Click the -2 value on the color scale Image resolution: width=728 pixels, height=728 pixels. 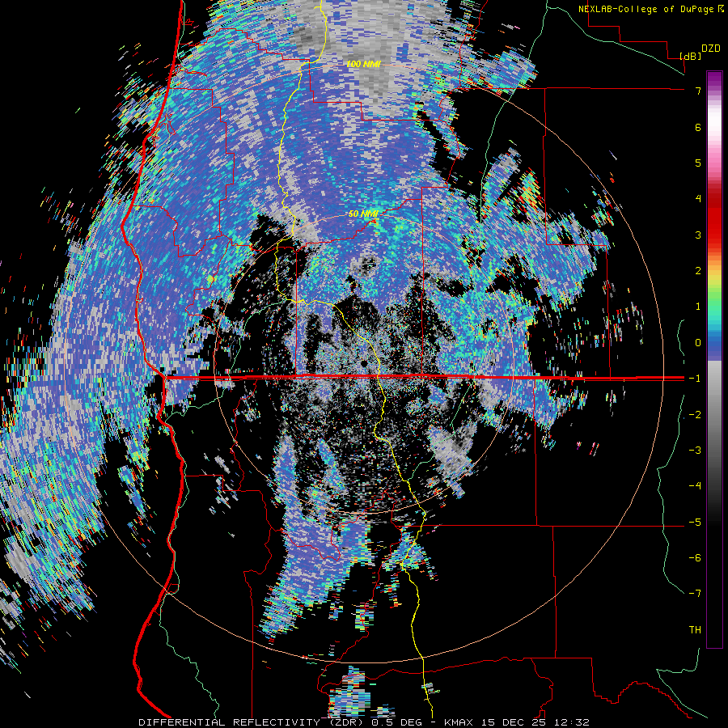tap(695, 415)
